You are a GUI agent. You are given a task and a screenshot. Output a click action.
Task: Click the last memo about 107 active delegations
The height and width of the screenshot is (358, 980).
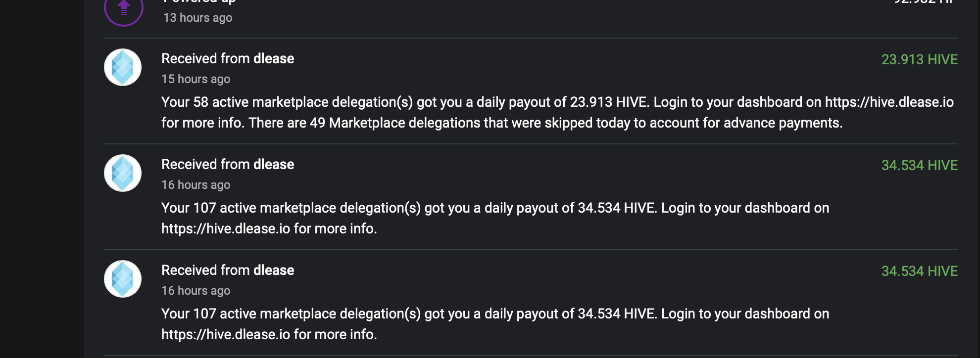[495, 314]
